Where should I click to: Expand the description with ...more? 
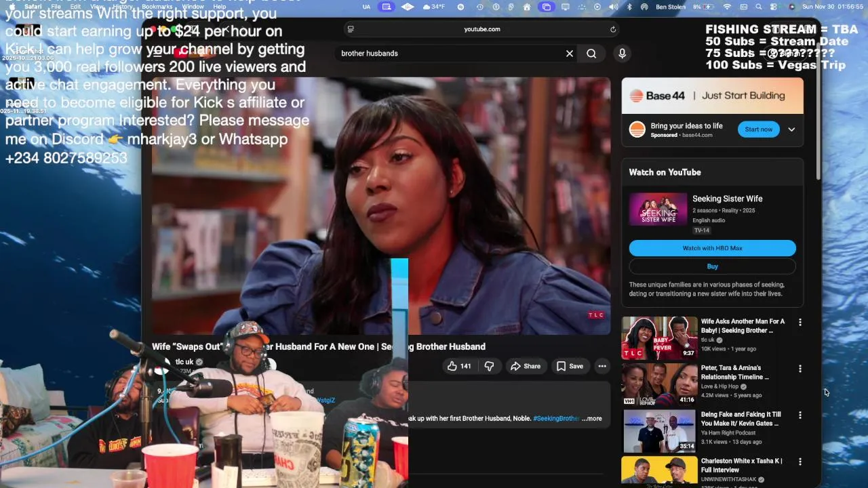coord(591,418)
